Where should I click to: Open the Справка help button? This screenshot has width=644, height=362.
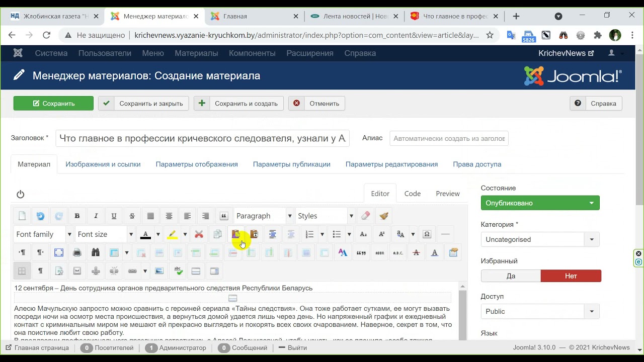596,103
